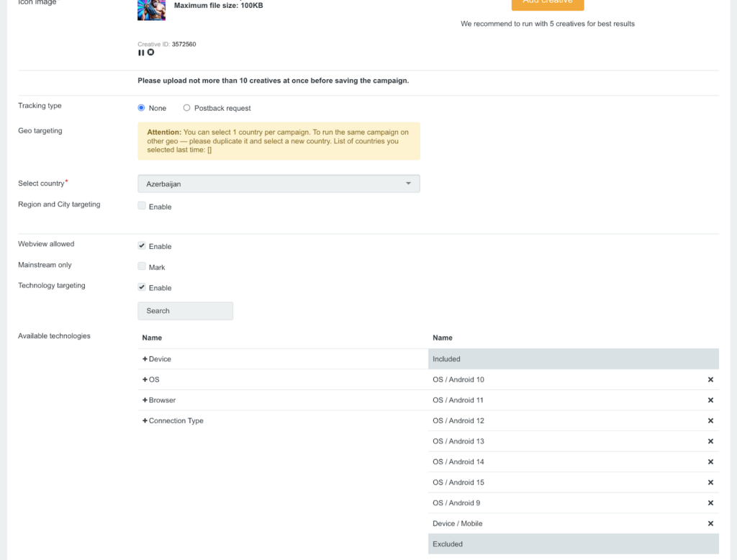Mark the Mainstream only checkbox

pos(142,266)
